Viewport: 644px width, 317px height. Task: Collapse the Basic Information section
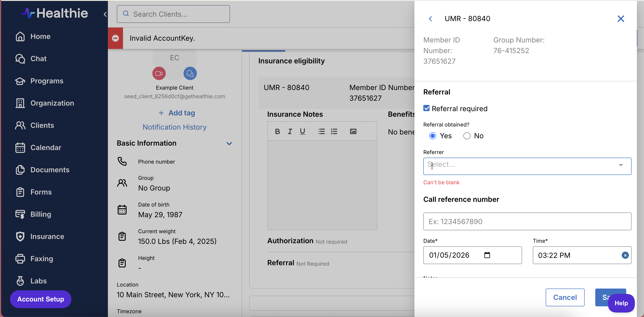229,143
